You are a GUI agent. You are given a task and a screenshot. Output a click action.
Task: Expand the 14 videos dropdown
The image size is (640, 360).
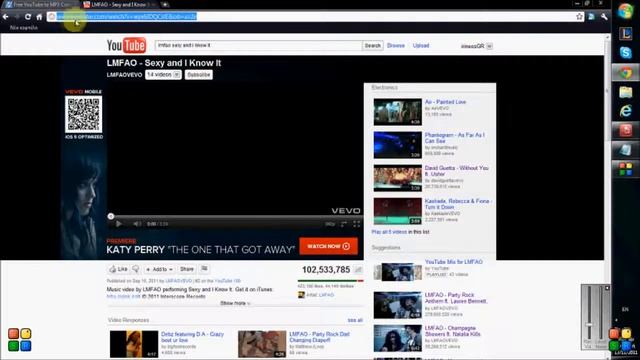163,75
